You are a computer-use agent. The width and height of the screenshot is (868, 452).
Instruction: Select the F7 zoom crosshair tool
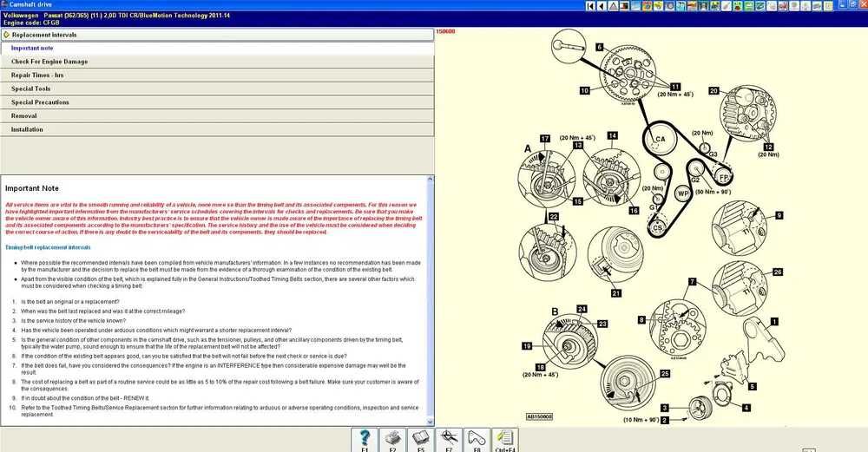pos(449,441)
